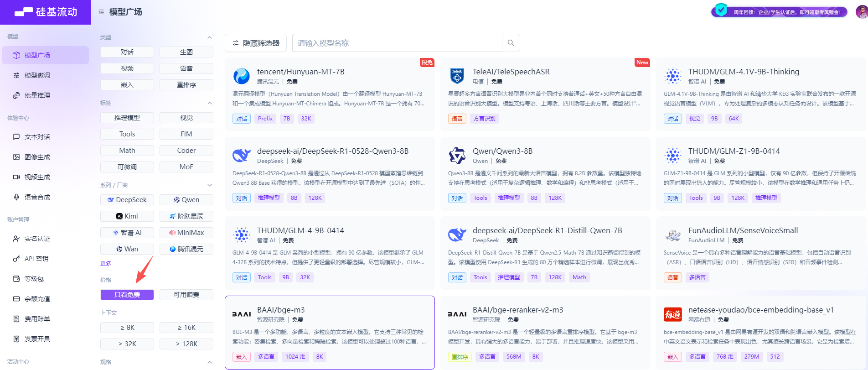
Task: Click the Prefix tag on Hunyuan-MT-7B card
Action: click(x=265, y=119)
